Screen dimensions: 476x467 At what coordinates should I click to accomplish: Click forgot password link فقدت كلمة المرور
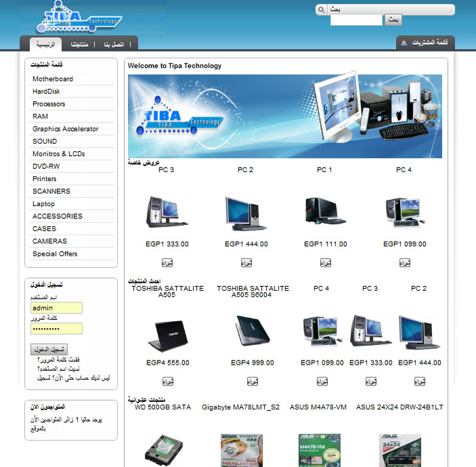[x=58, y=359]
